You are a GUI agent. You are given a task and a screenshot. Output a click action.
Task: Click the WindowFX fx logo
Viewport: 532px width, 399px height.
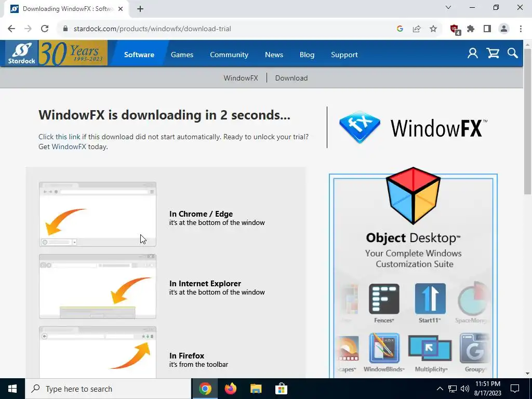tap(360, 127)
